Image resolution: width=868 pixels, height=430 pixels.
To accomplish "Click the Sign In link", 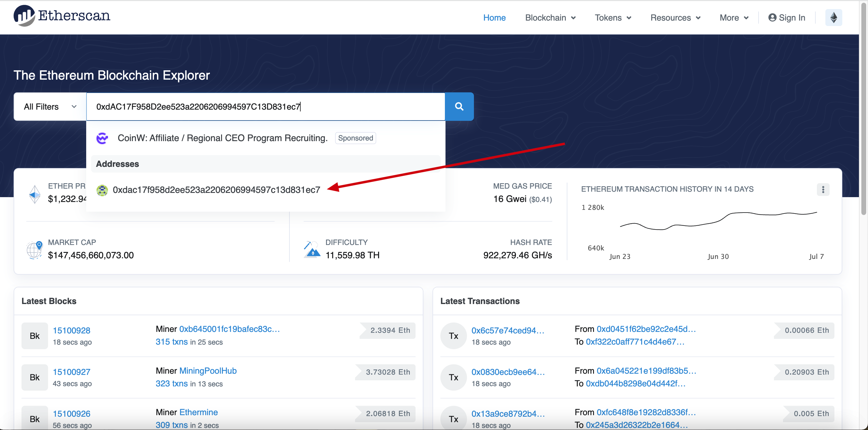I will click(786, 18).
